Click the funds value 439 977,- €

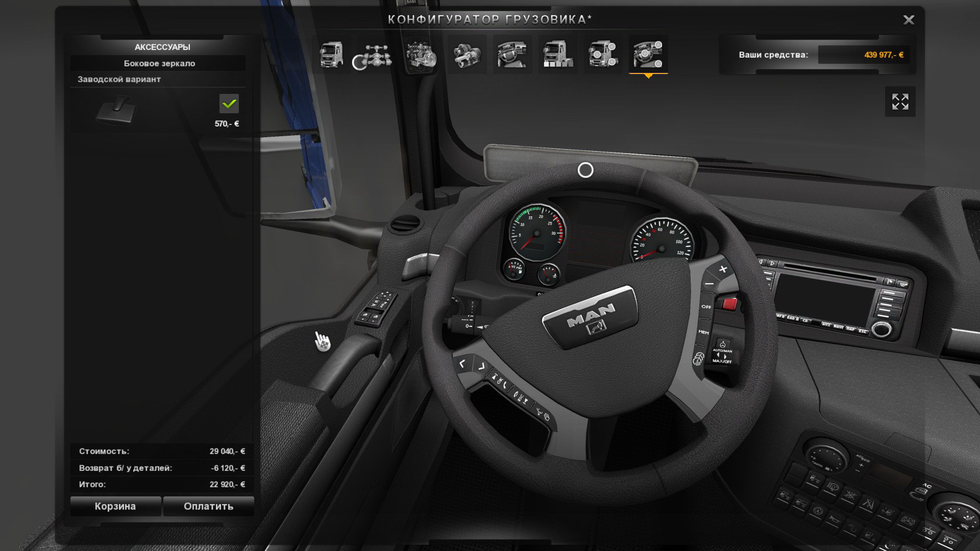click(x=884, y=55)
